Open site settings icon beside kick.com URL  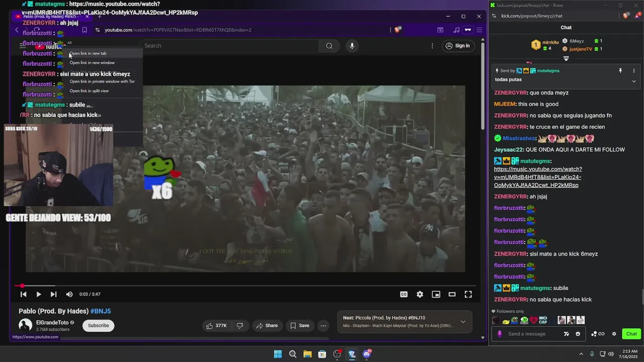494,16
